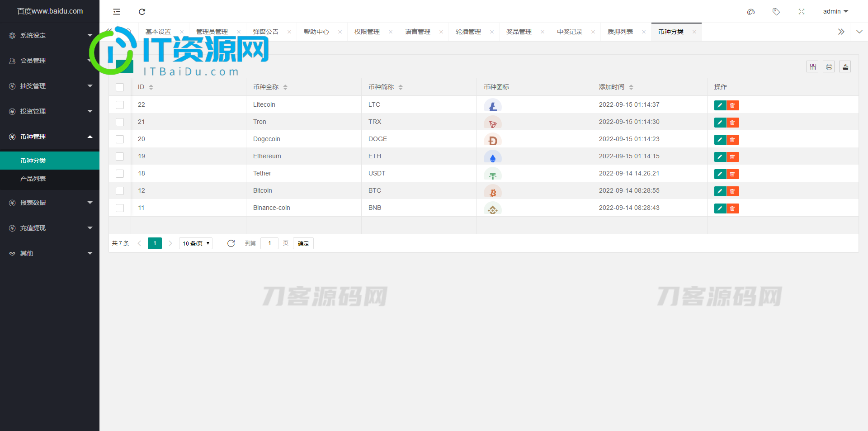Screen dimensions: 868x431
Task: Switch to the 弹窗公告 tab
Action: (x=266, y=32)
